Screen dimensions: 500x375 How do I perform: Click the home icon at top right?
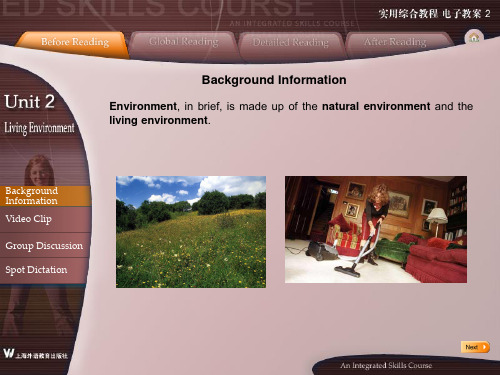pyautogui.click(x=474, y=38)
